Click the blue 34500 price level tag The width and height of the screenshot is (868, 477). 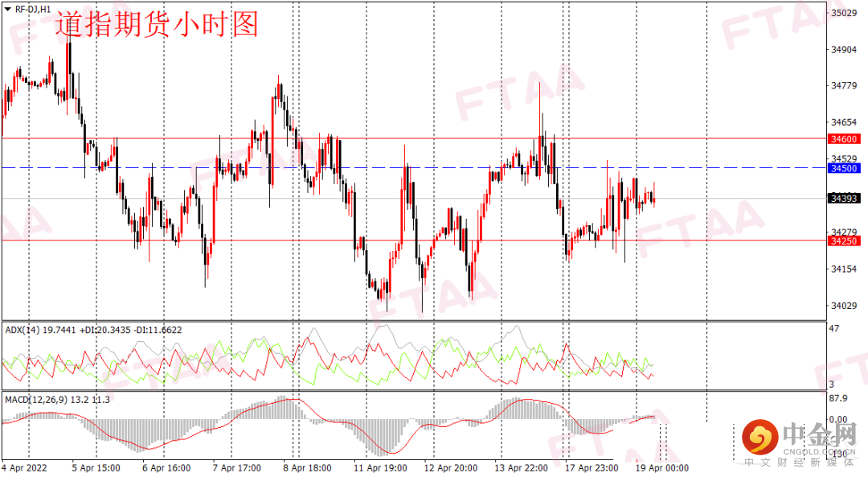coord(844,167)
